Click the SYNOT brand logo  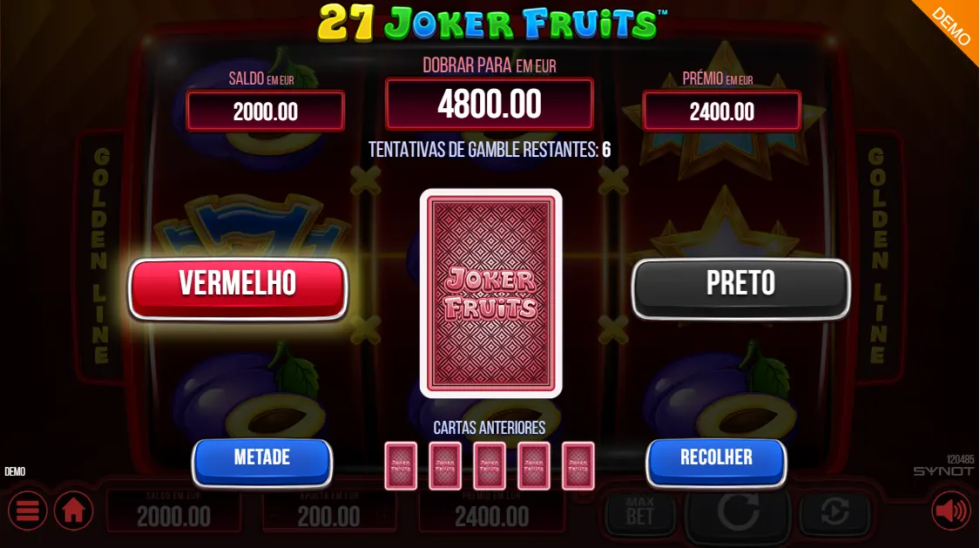[x=943, y=471]
